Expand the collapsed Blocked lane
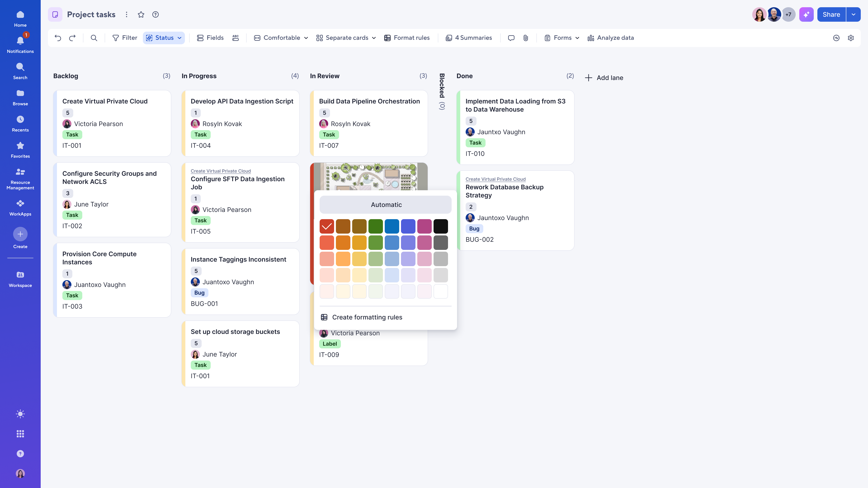The height and width of the screenshot is (488, 868). [442, 91]
